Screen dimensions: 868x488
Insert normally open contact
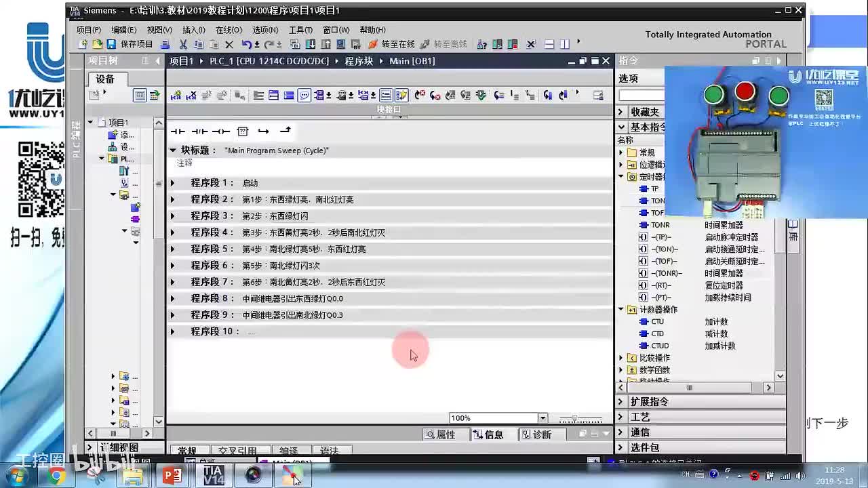click(178, 131)
